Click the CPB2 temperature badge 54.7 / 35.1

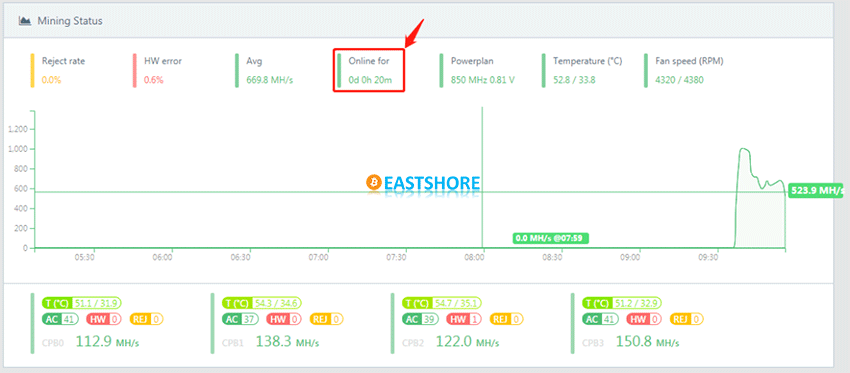pos(442,303)
